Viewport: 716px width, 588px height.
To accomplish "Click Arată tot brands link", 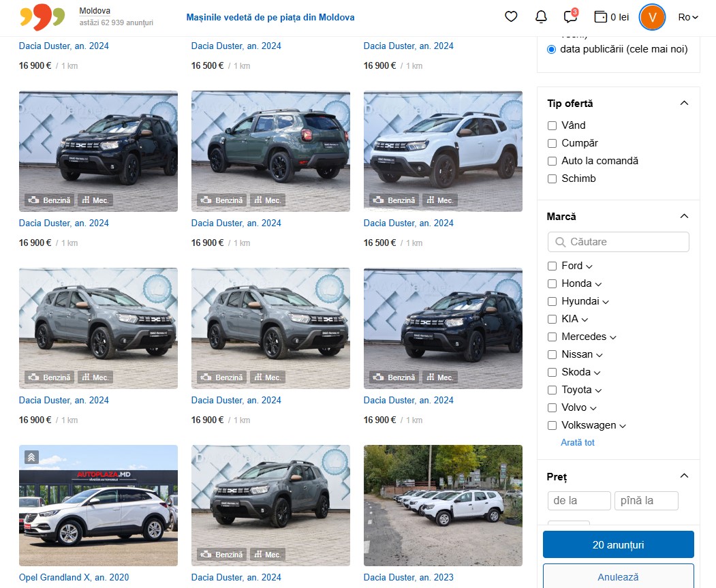I will pos(578,442).
